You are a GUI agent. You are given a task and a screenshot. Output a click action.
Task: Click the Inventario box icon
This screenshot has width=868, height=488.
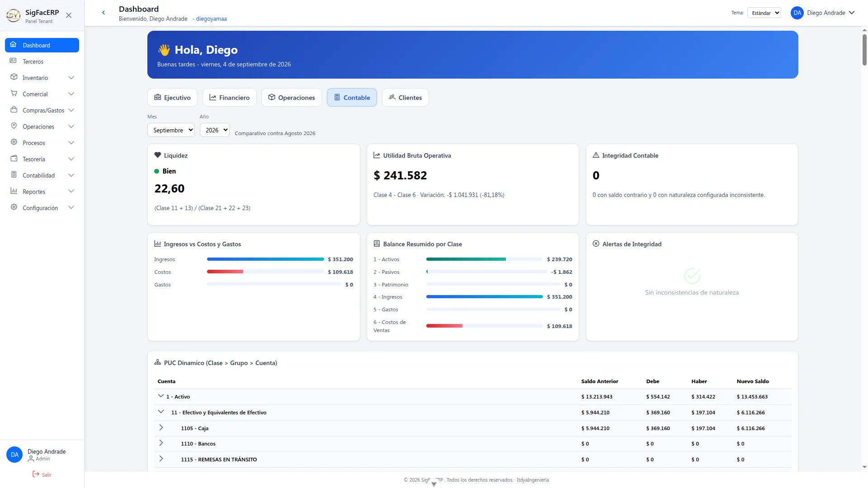14,77
